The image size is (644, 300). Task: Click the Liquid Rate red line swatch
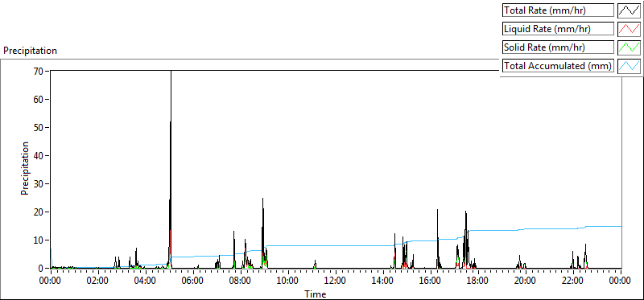pyautogui.click(x=629, y=29)
